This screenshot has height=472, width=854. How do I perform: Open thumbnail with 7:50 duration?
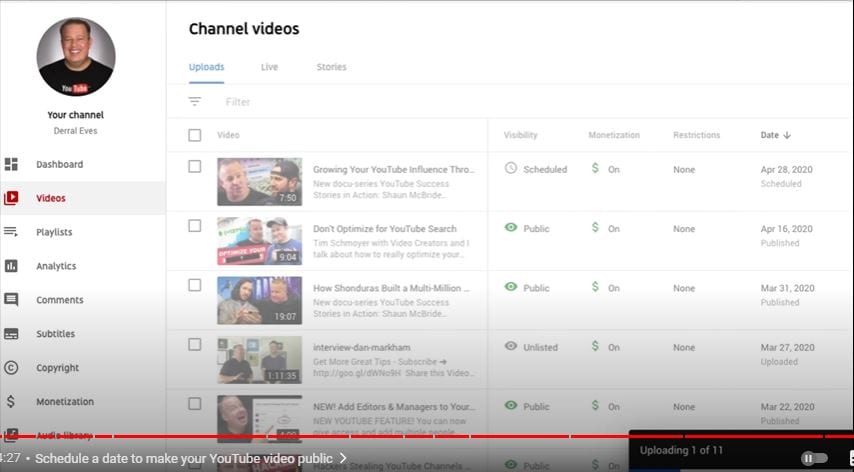259,182
